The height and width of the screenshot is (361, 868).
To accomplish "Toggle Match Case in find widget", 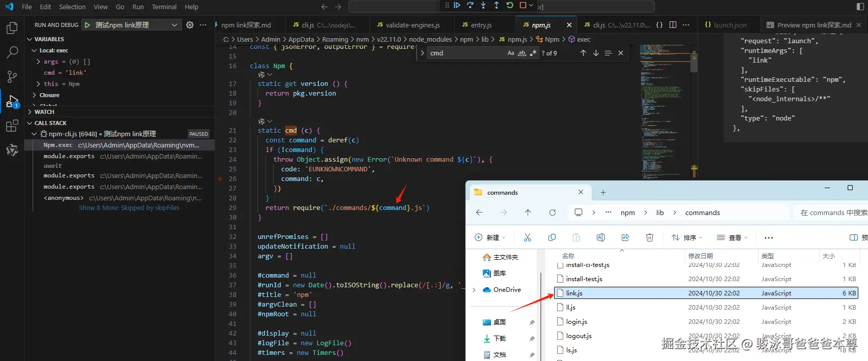I will click(511, 53).
